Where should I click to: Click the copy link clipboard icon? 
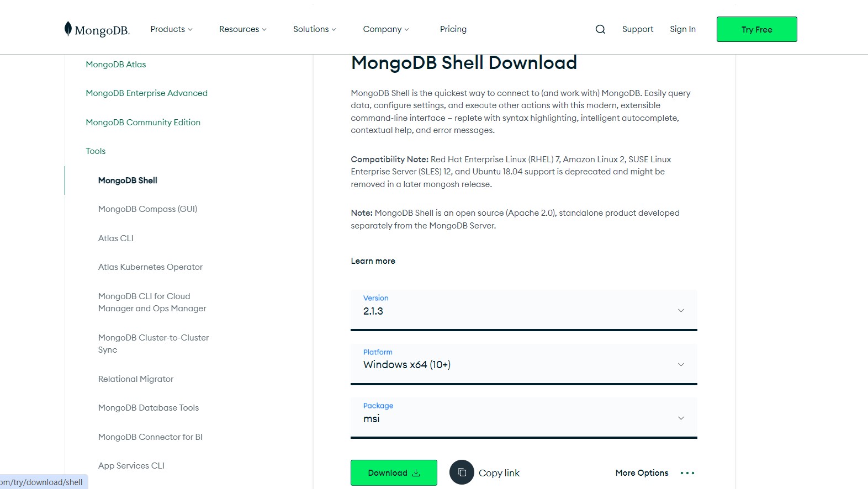click(462, 472)
